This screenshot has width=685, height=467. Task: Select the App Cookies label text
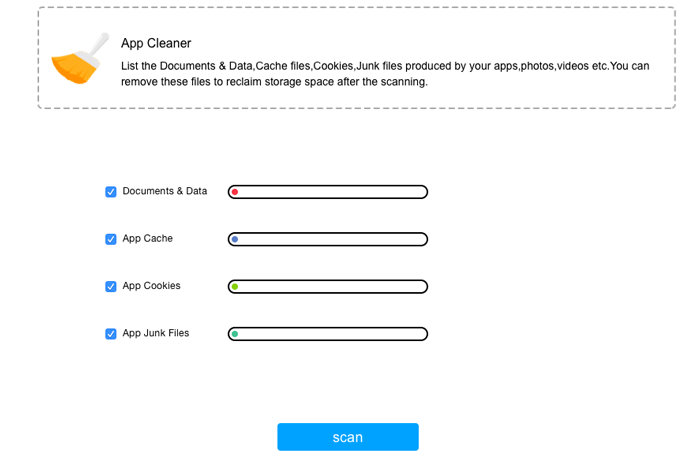(152, 286)
